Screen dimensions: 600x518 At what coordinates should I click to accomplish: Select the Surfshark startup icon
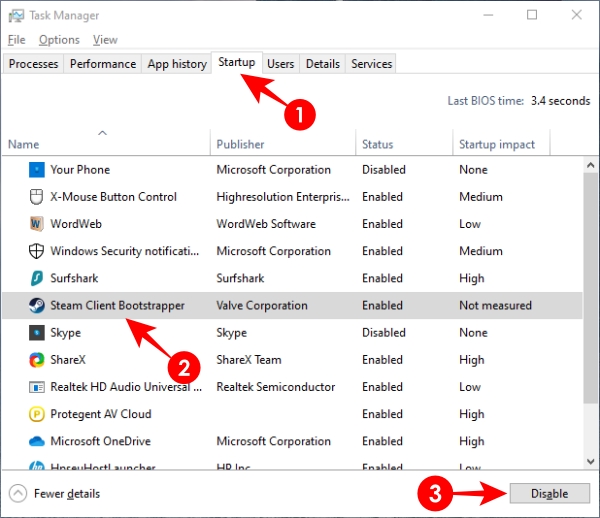36,278
